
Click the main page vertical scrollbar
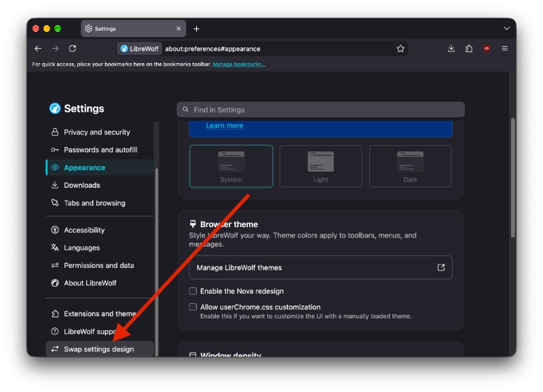[x=513, y=178]
